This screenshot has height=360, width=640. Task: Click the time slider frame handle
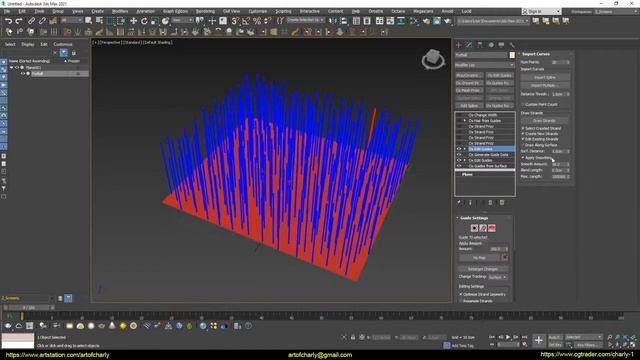click(x=29, y=307)
